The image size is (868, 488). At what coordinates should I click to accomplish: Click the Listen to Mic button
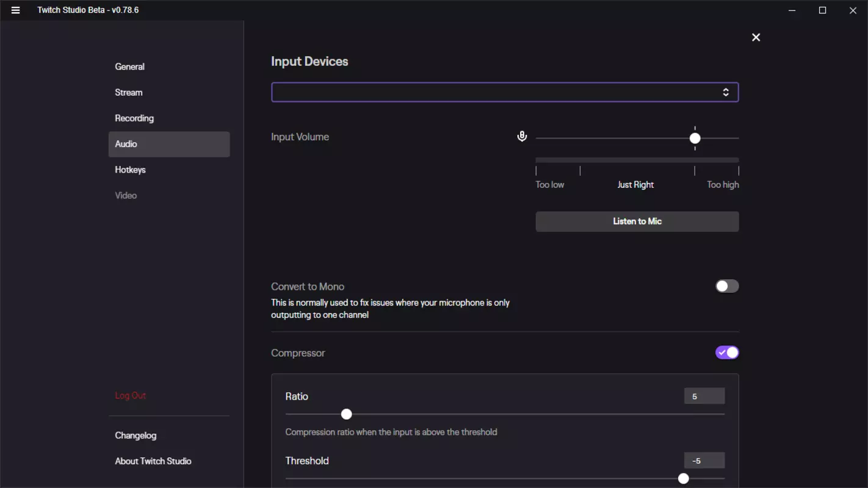click(637, 221)
